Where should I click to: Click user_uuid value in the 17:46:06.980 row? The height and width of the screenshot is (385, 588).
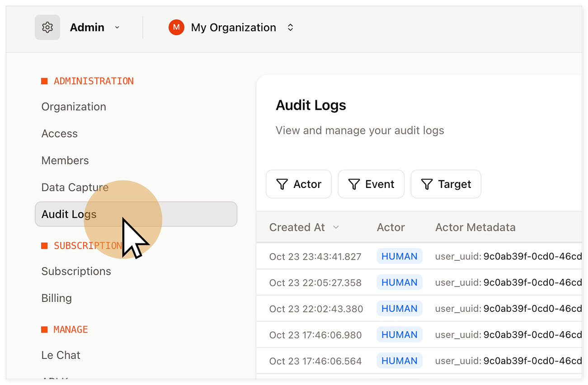tap(532, 335)
